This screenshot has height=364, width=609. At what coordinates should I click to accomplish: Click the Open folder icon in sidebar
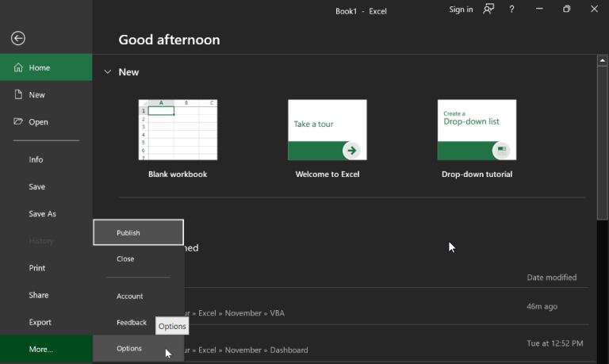click(x=18, y=122)
